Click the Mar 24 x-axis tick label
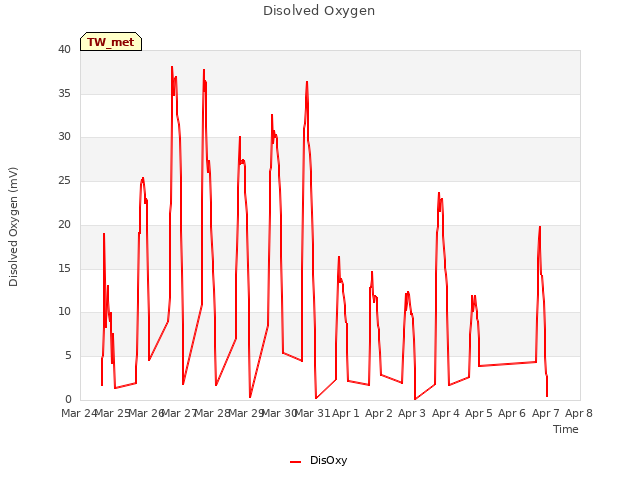The width and height of the screenshot is (640, 480). click(79, 413)
